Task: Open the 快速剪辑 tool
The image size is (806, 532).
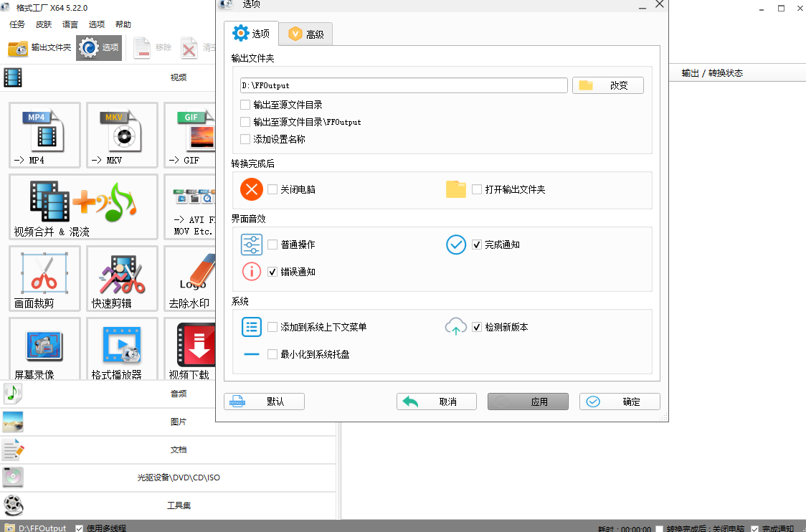Action: pos(121,278)
